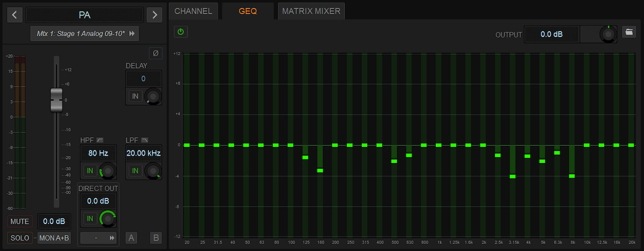Enable the Delay IN switch
The width and height of the screenshot is (644, 251).
click(135, 96)
